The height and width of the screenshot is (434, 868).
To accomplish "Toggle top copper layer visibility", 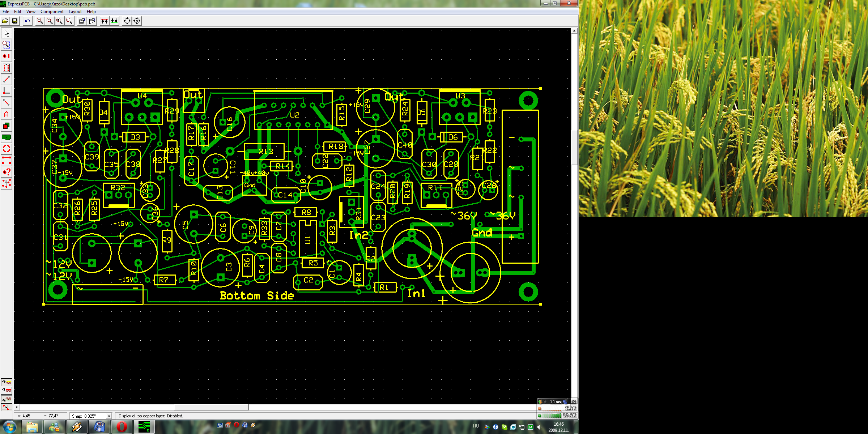I will pyautogui.click(x=6, y=390).
